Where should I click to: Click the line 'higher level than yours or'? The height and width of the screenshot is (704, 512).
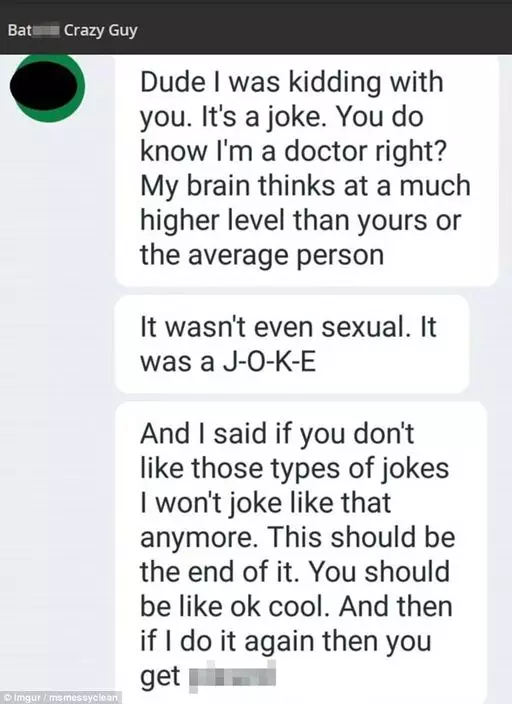coord(301,220)
